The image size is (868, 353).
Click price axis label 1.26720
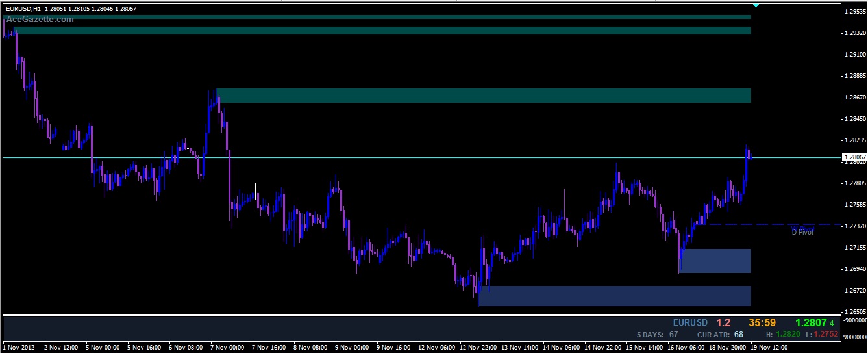pos(854,291)
